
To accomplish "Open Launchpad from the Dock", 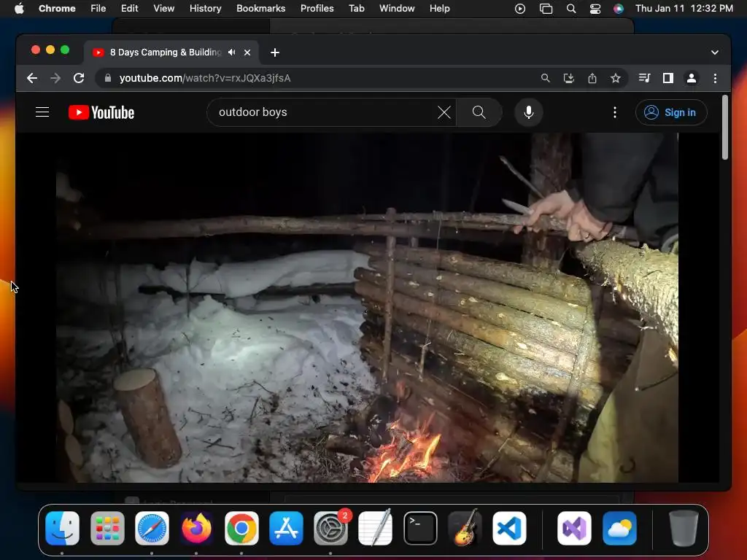I will (107, 528).
